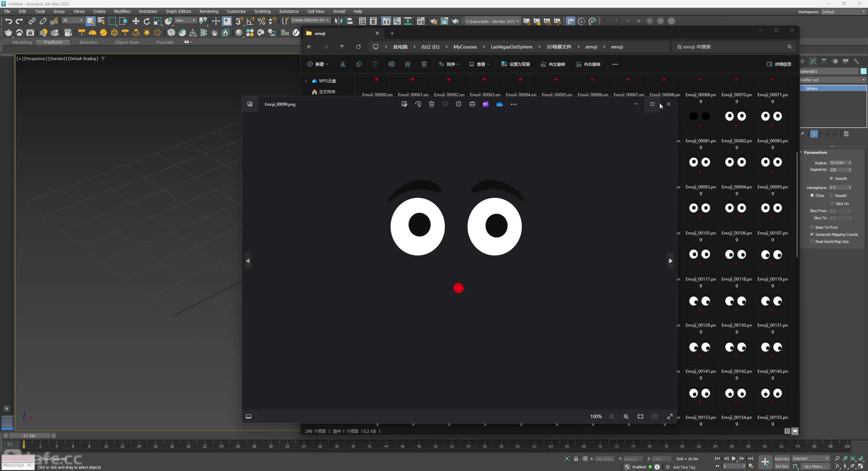The height and width of the screenshot is (471, 868).
Task: Click the Share icon in File Explorer
Action: 408,64
